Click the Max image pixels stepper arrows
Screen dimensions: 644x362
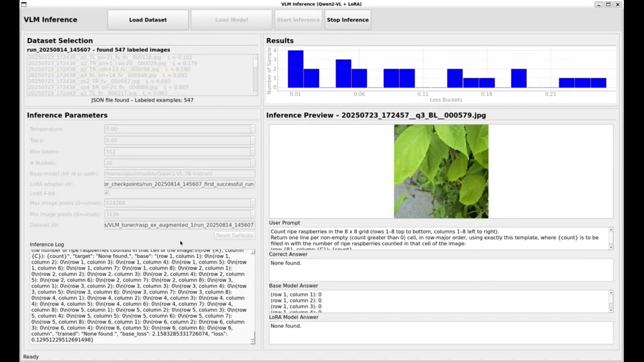click(x=253, y=203)
